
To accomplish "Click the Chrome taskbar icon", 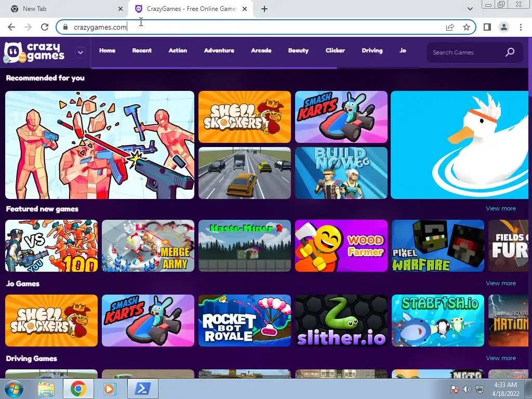I will click(x=78, y=389).
